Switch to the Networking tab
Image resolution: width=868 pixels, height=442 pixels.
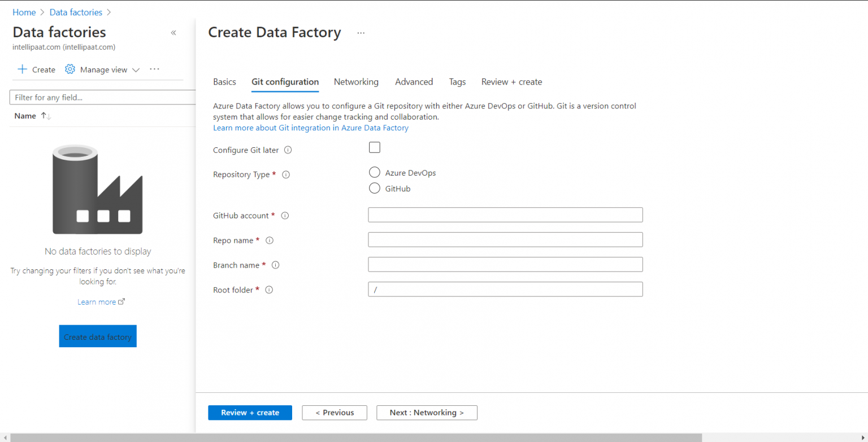356,81
